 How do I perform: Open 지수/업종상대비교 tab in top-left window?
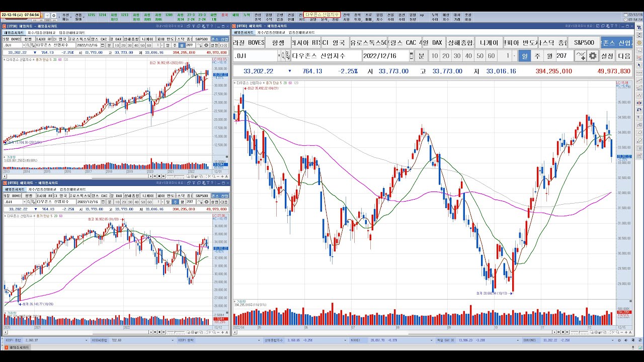(x=42, y=33)
